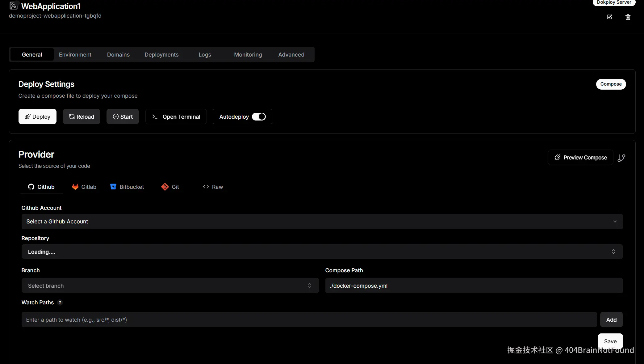Open the Select branch dropdown

[x=170, y=286]
